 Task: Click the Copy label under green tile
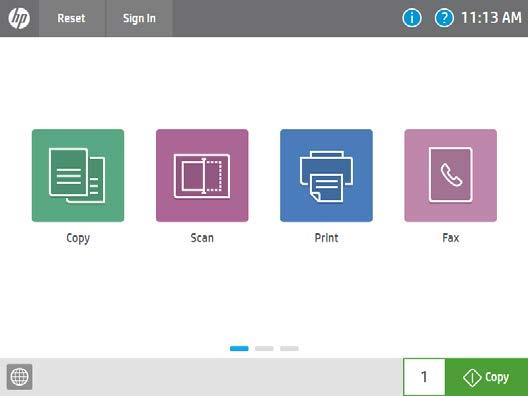point(78,238)
